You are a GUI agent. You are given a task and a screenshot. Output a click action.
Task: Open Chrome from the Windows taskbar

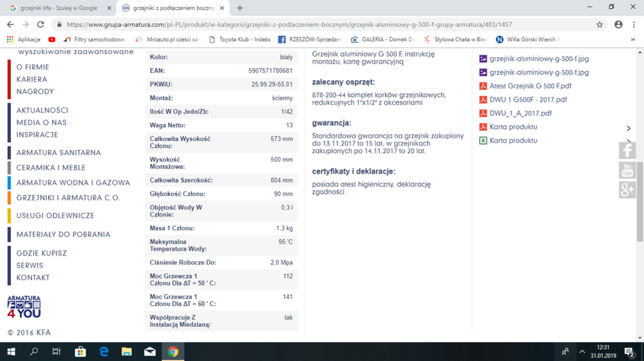[173, 352]
